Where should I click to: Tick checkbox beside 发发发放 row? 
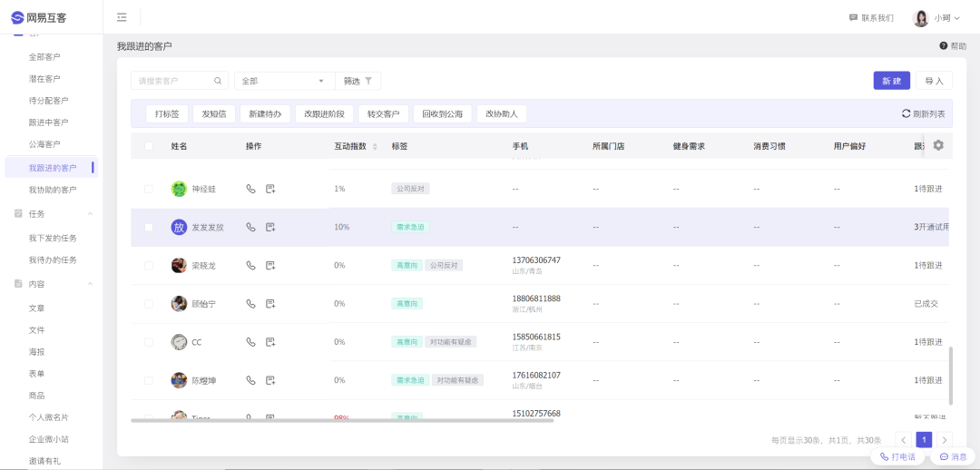[149, 227]
